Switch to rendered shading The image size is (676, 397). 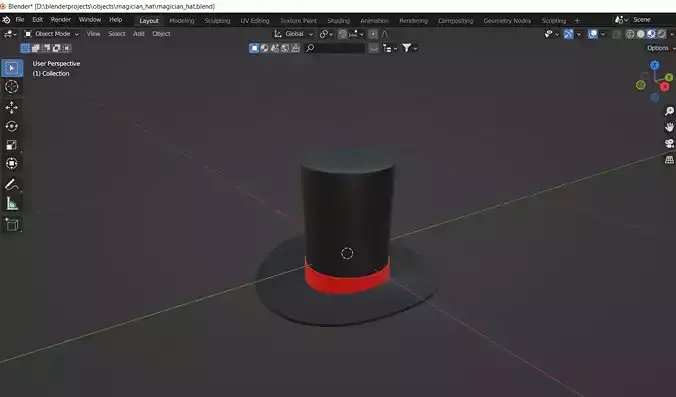tap(661, 34)
